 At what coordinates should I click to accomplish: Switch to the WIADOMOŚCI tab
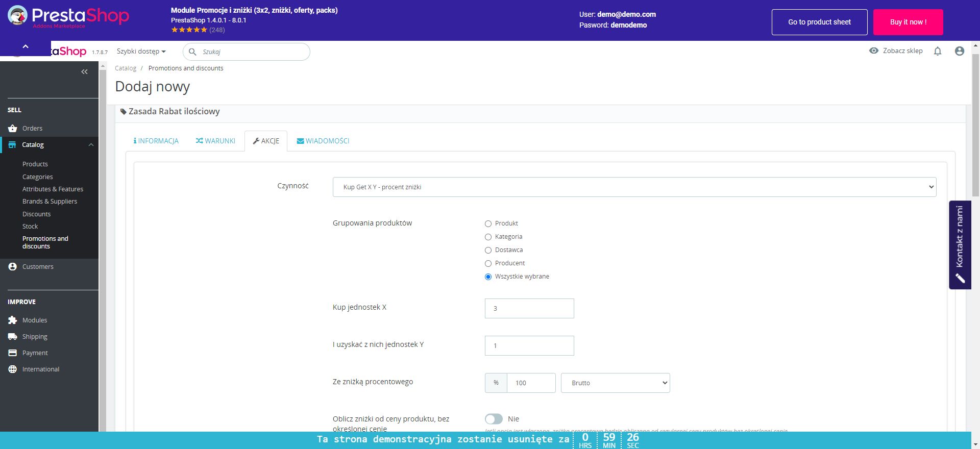click(323, 141)
